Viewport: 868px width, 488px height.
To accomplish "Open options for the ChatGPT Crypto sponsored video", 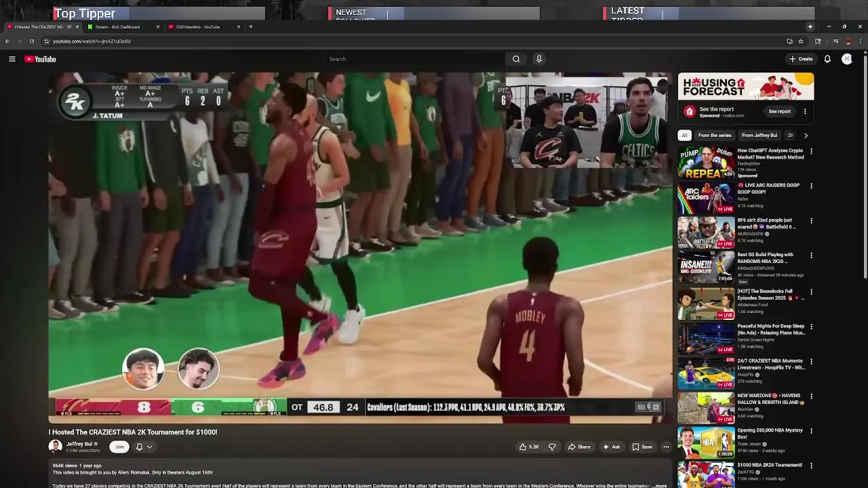I will tap(811, 151).
